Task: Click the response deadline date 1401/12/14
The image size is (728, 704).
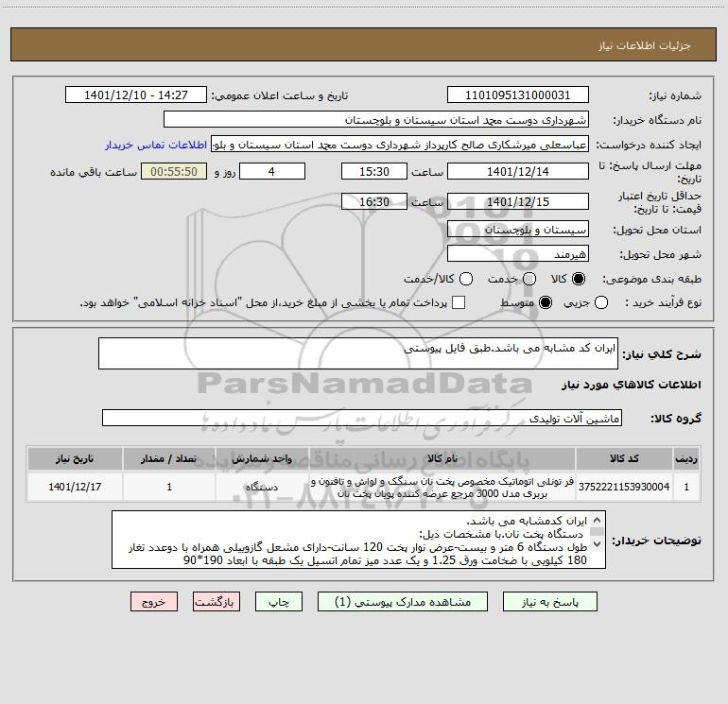Action: (518, 171)
